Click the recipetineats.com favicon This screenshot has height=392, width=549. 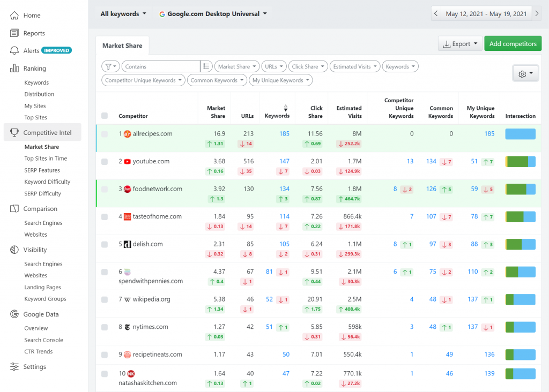pos(128,355)
